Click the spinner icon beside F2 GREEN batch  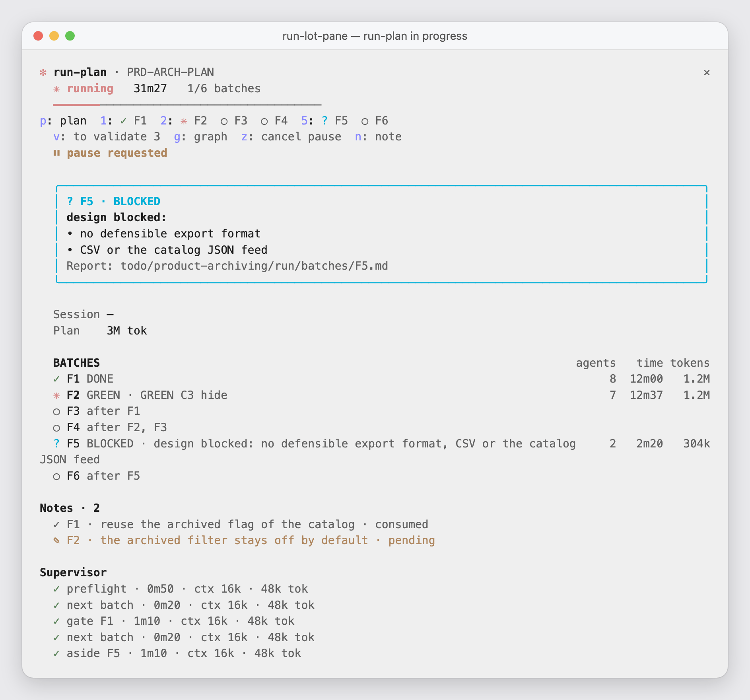coord(56,395)
